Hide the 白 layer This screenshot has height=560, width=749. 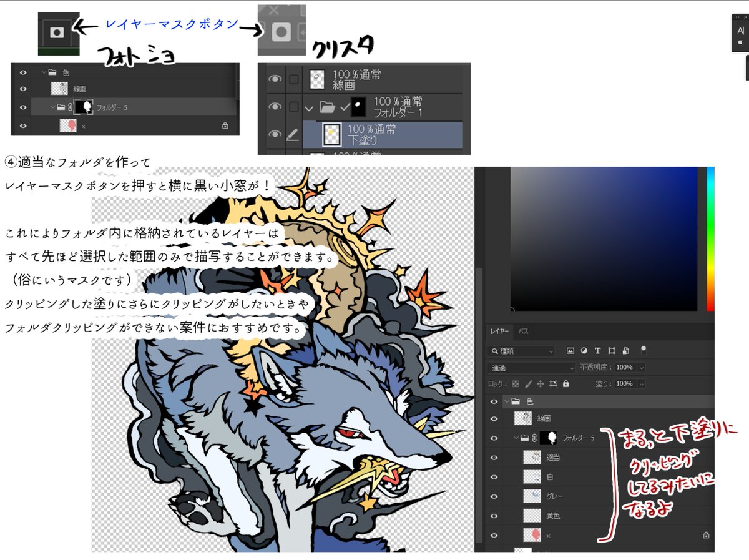(x=494, y=477)
